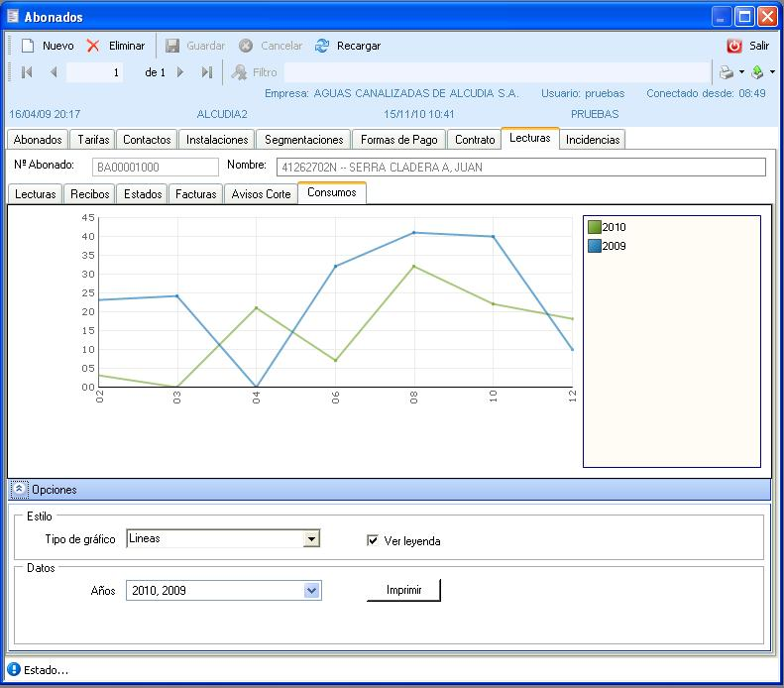Click the printer icon in toolbar
784x688 pixels.
[x=727, y=72]
